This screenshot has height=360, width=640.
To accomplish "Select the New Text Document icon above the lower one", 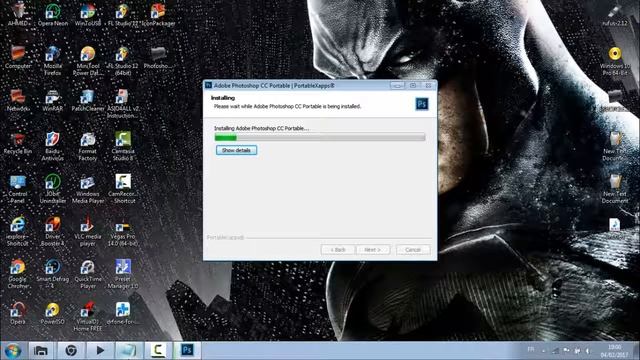I will click(x=615, y=147).
